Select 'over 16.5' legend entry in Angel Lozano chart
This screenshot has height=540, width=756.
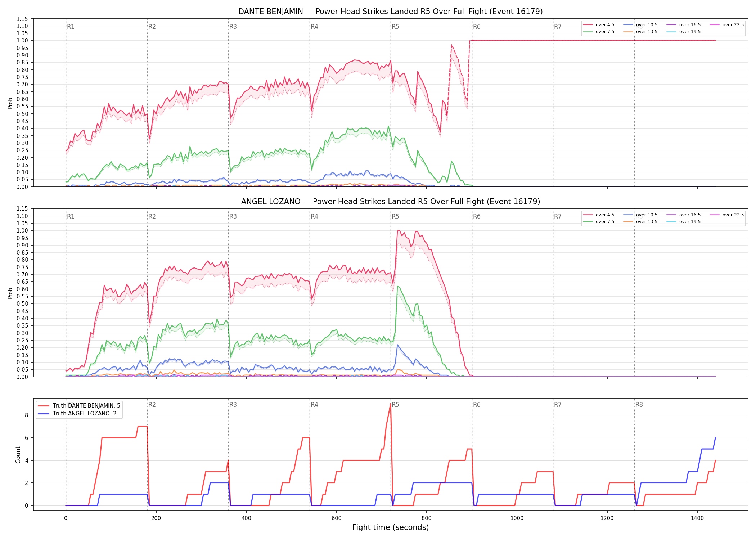pyautogui.click(x=684, y=215)
